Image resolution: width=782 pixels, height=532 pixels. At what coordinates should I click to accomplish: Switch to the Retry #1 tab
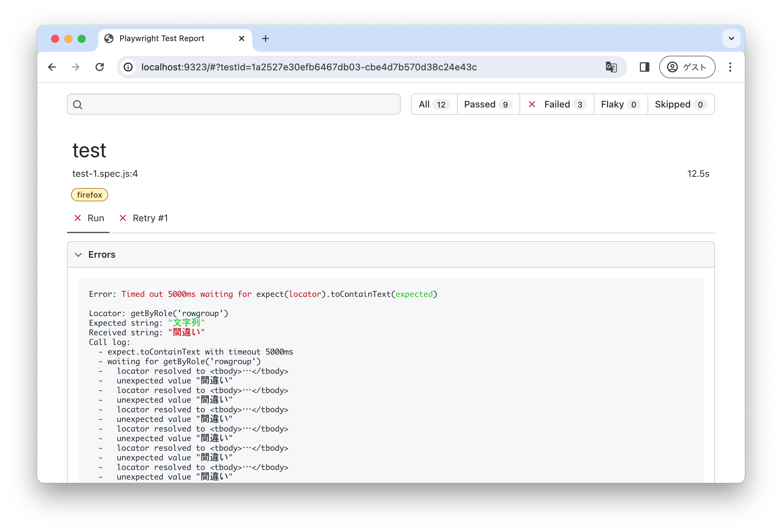tap(144, 218)
